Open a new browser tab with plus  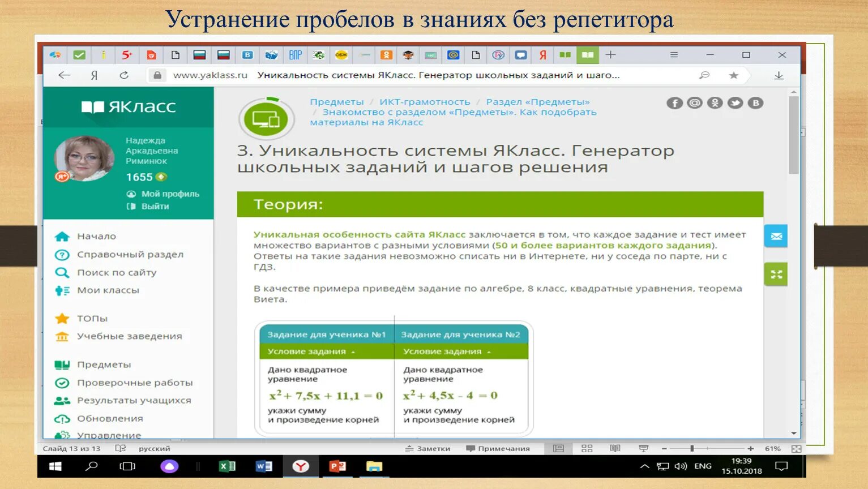click(610, 55)
